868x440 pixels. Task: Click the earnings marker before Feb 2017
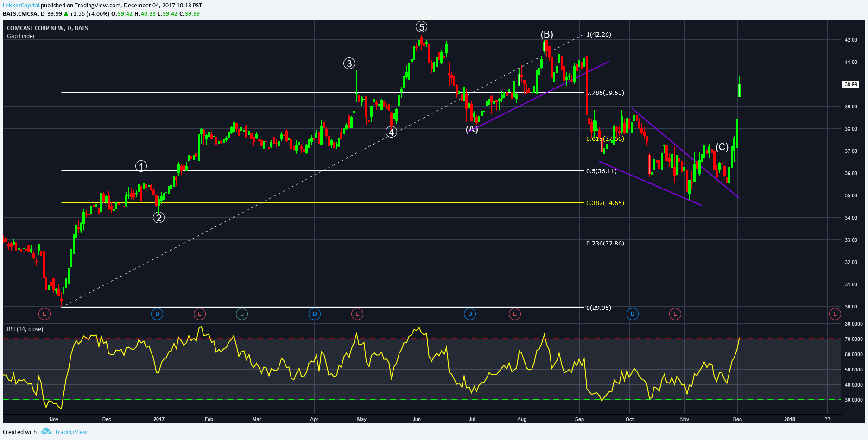pos(200,314)
